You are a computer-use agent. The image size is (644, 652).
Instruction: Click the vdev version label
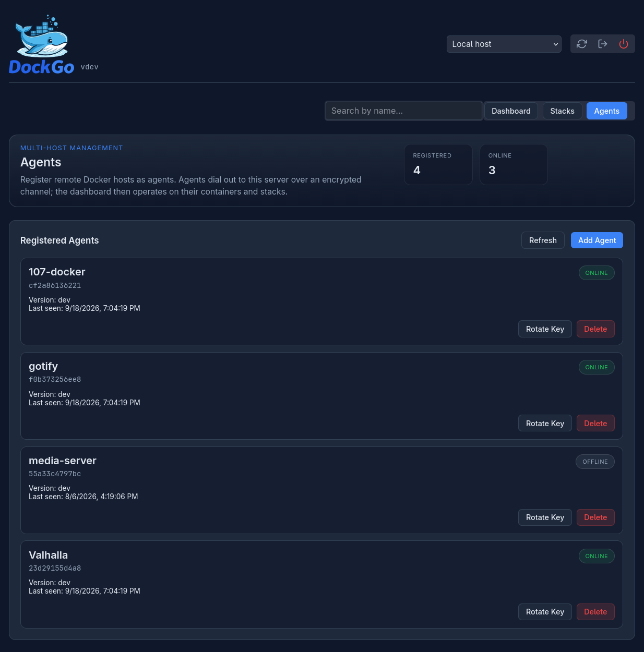pyautogui.click(x=90, y=67)
